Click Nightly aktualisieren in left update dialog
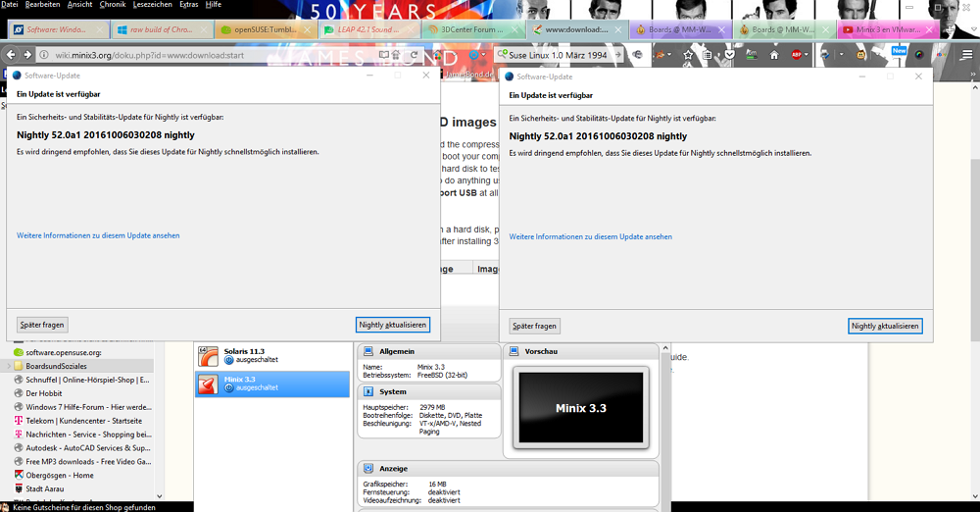The width and height of the screenshot is (980, 512). click(x=393, y=325)
